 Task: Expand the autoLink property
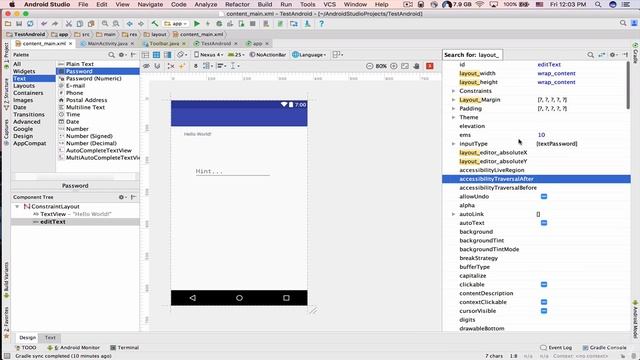453,214
